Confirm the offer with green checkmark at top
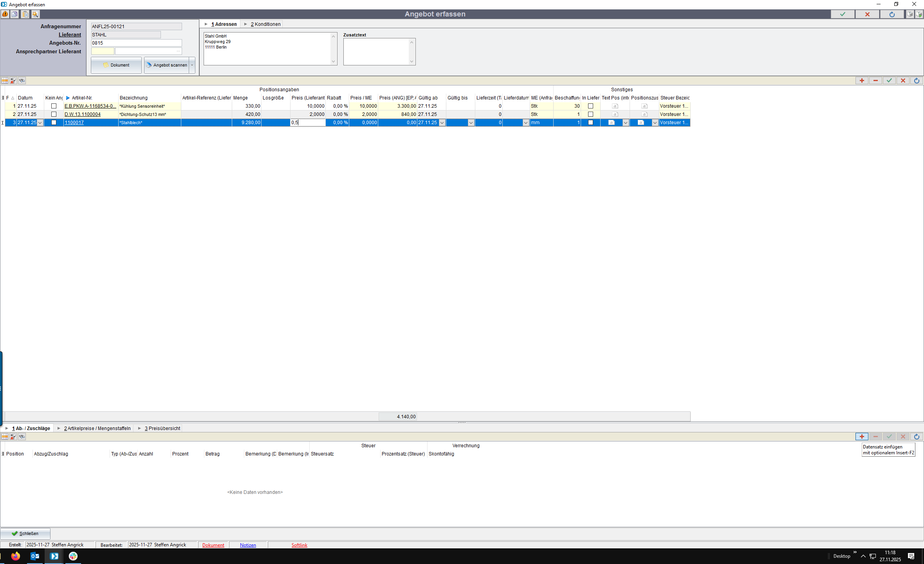This screenshot has width=924, height=564. point(843,14)
